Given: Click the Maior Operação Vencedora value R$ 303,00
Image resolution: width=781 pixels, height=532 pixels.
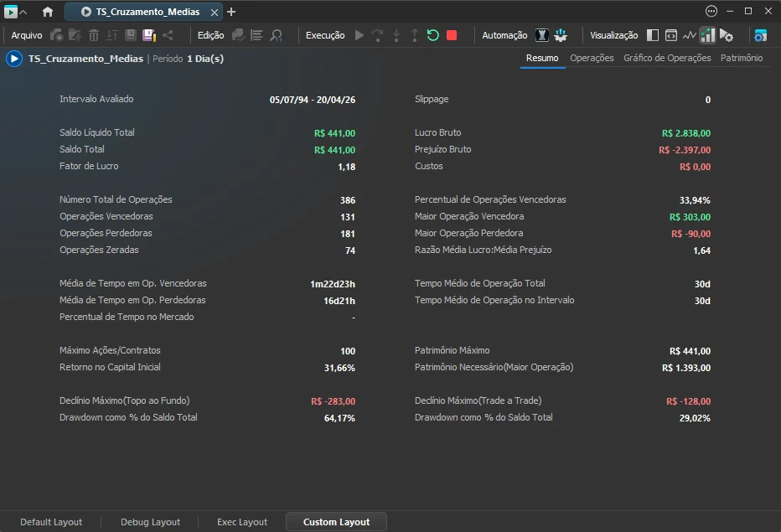Looking at the screenshot, I should [x=690, y=217].
